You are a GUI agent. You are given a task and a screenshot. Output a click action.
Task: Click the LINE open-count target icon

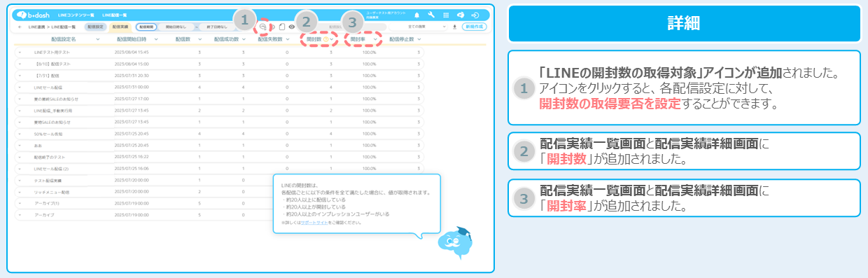262,27
